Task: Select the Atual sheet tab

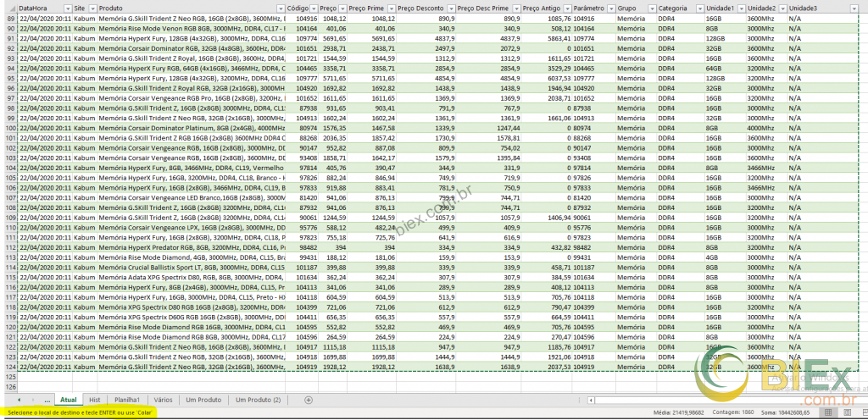Action: [x=69, y=400]
